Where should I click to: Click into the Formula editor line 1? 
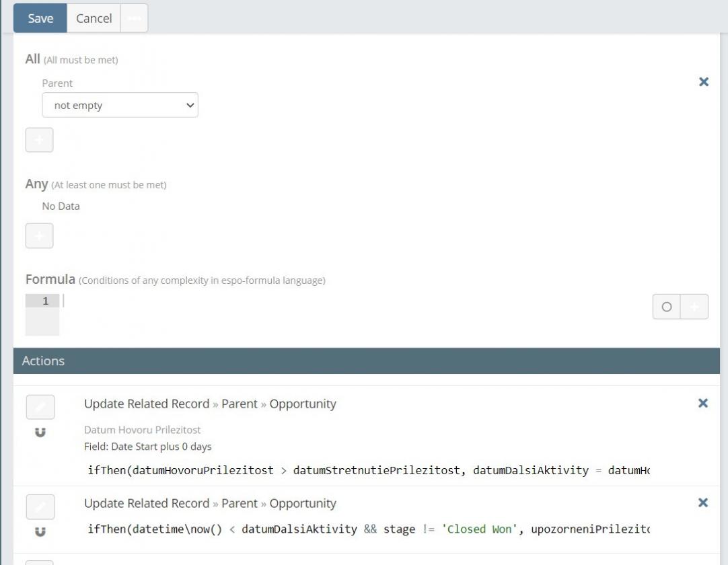tap(336, 301)
